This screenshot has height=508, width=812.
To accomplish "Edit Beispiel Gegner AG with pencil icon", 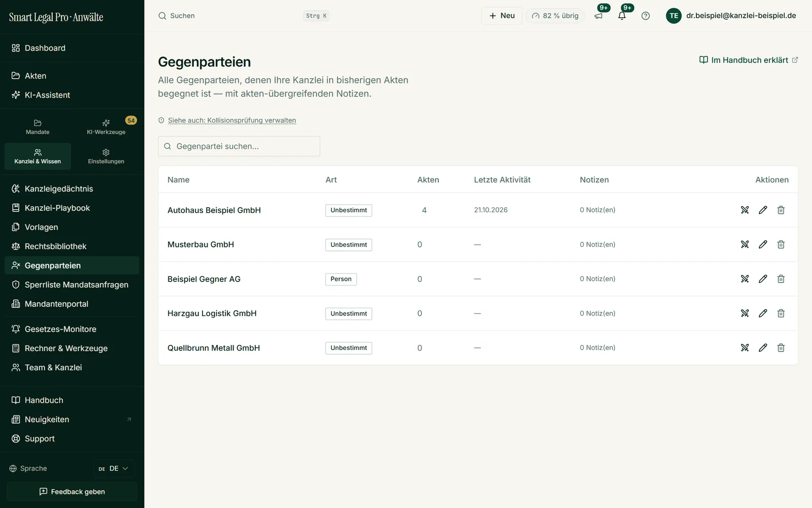I will click(763, 279).
